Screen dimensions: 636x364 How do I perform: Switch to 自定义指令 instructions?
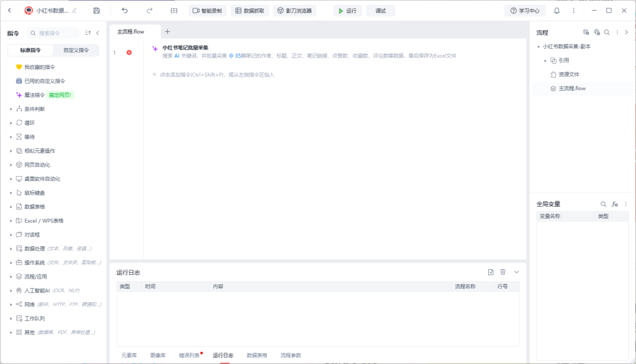point(76,50)
